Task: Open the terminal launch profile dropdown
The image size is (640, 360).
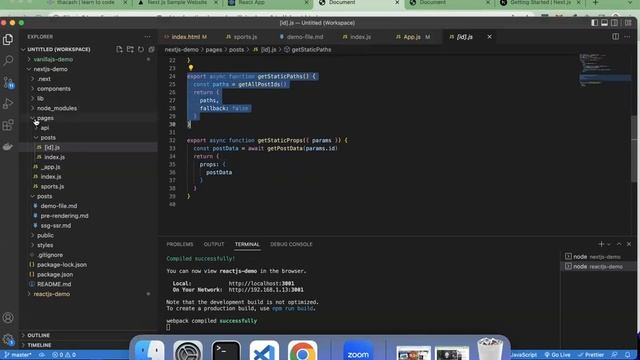Action: coord(609,244)
